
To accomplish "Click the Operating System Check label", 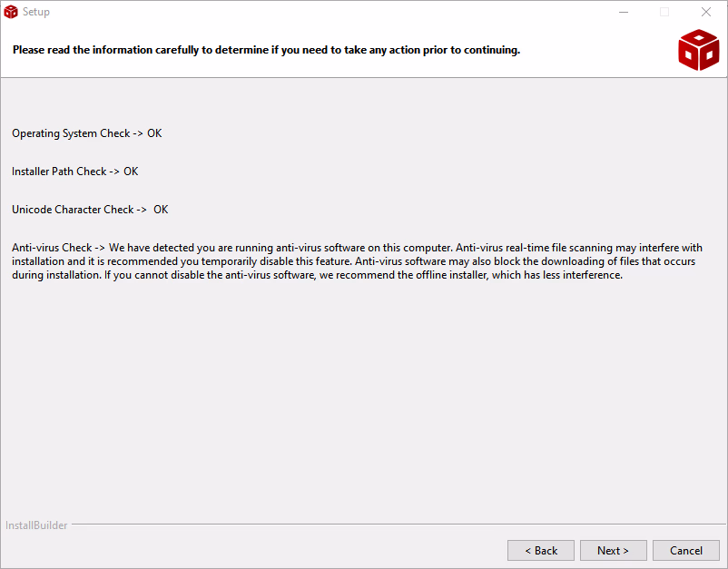I will click(x=71, y=133).
